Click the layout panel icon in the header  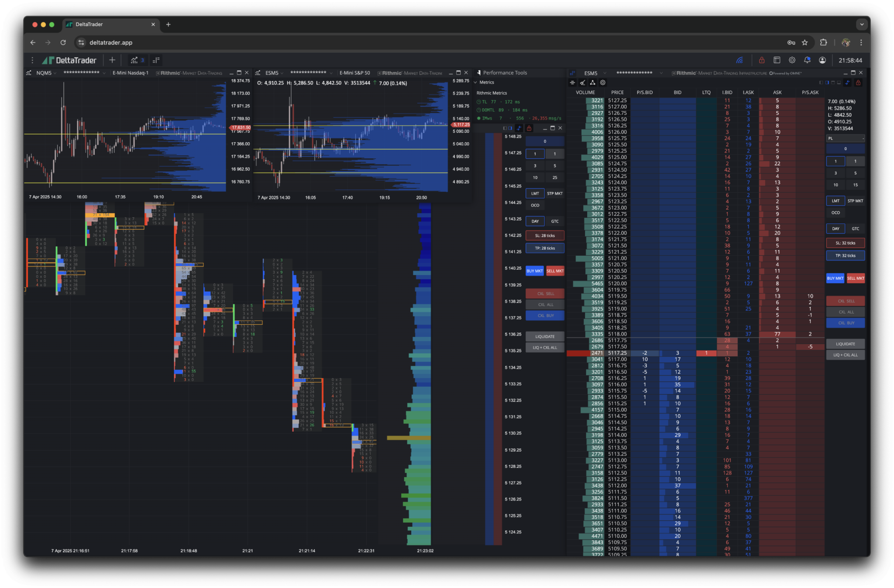tap(777, 60)
